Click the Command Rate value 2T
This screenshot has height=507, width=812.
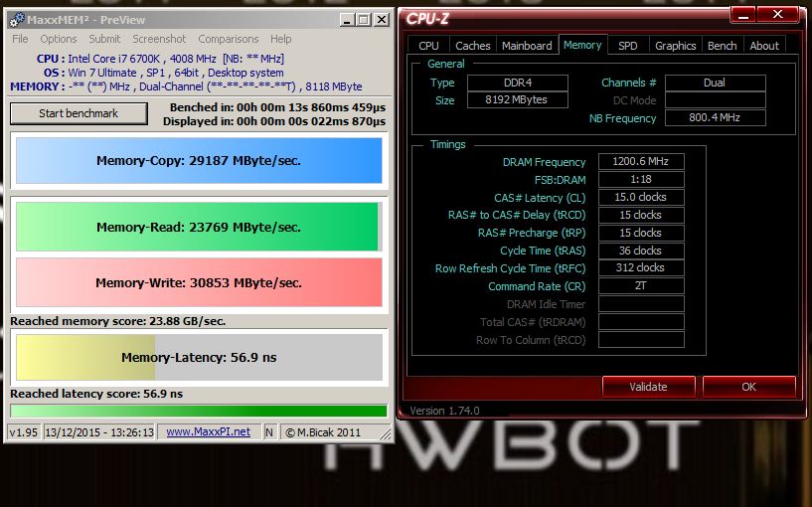click(641, 286)
